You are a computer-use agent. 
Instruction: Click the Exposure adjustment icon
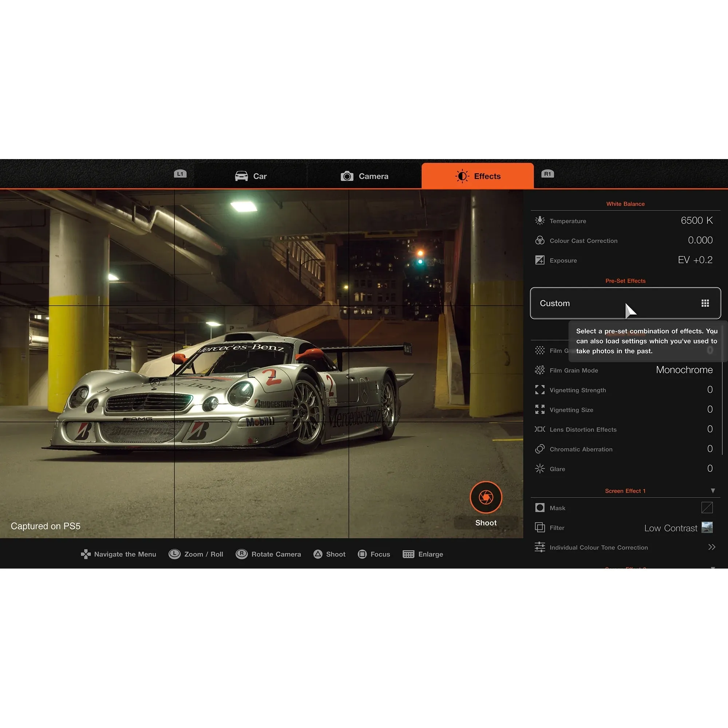[540, 260]
